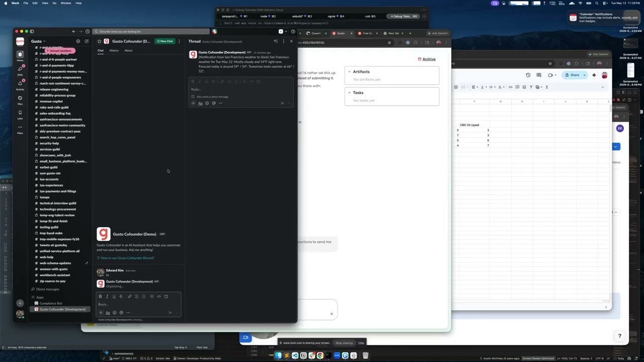This screenshot has width=644, height=362.
Task: Open the Compliance Bot app
Action: point(51,303)
